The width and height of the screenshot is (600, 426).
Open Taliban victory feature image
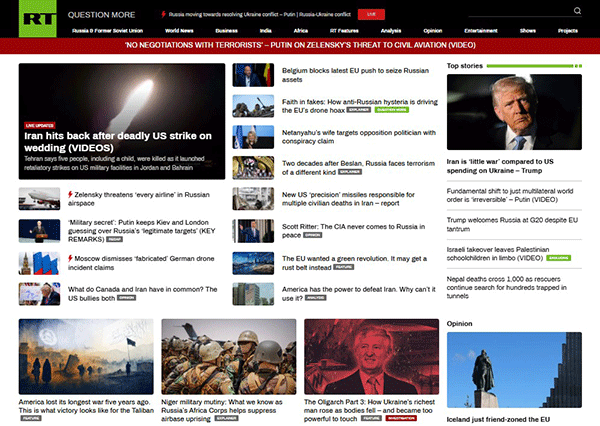pyautogui.click(x=86, y=356)
